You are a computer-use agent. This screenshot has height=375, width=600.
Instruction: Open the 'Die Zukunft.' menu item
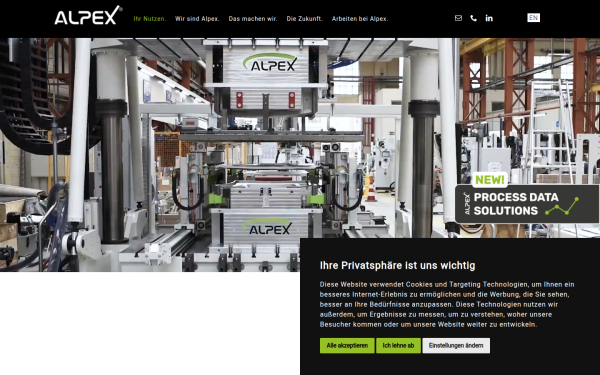pyautogui.click(x=305, y=18)
